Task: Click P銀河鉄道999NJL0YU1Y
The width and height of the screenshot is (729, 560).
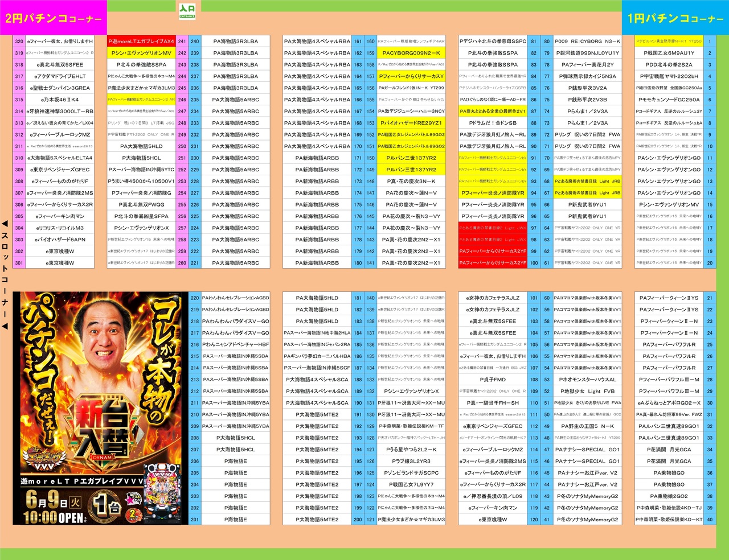Action: pos(587,53)
